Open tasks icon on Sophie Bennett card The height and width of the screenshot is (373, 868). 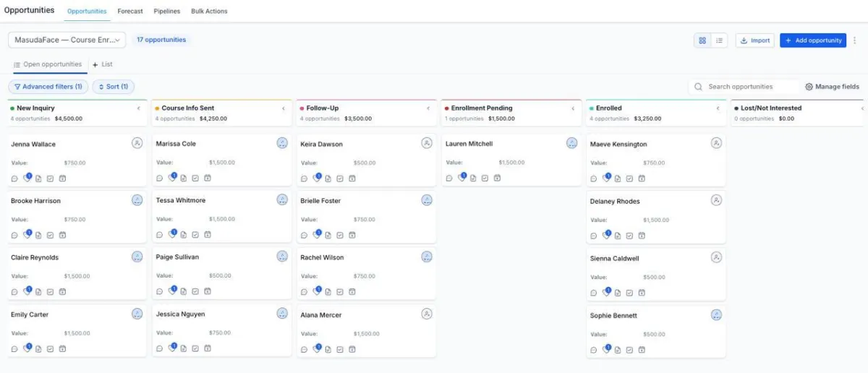tap(629, 350)
